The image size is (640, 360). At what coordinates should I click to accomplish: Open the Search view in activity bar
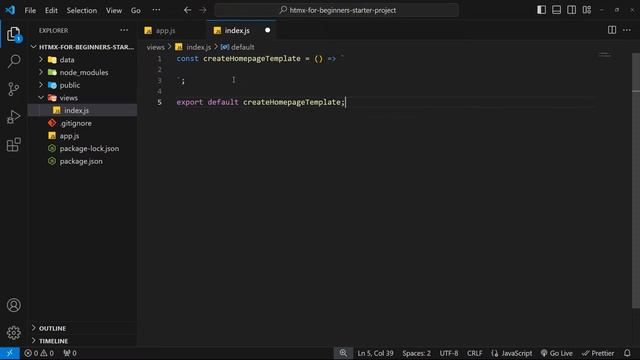(13, 61)
